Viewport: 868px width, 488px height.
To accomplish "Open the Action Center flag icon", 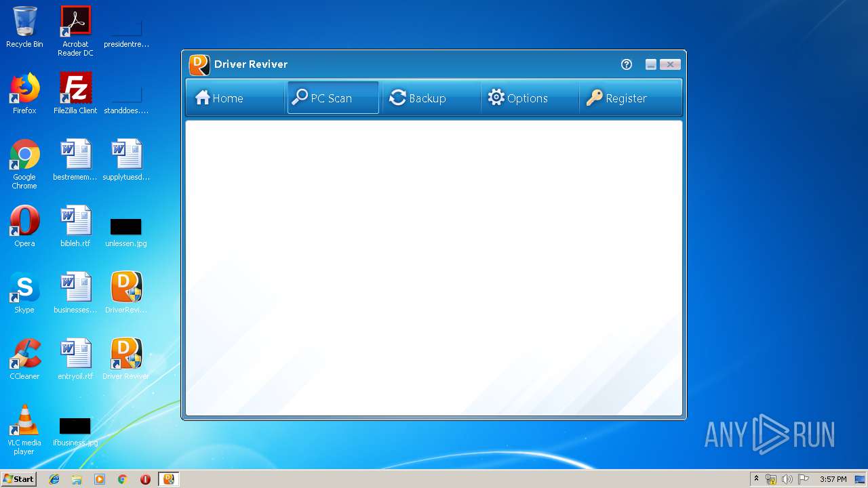I will click(x=804, y=479).
